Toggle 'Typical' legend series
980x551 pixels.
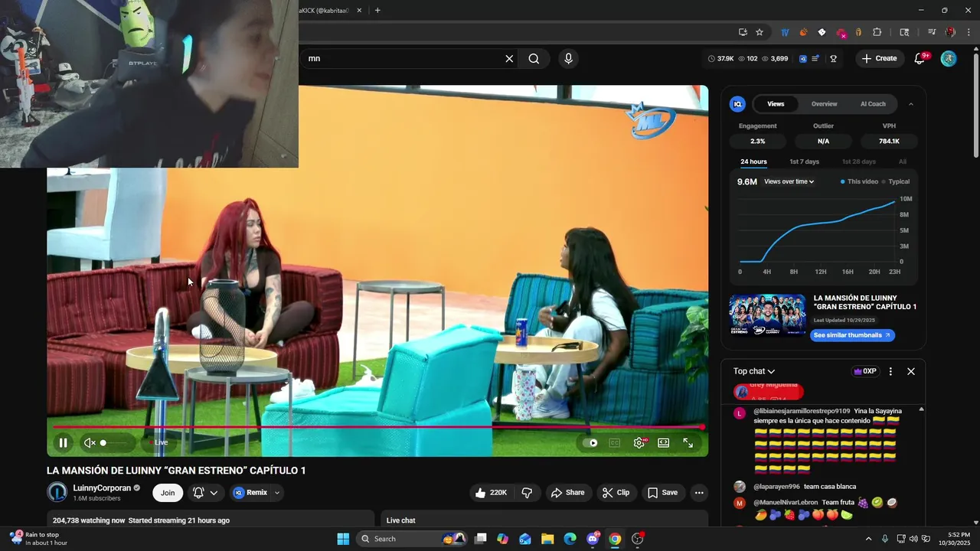coord(896,181)
